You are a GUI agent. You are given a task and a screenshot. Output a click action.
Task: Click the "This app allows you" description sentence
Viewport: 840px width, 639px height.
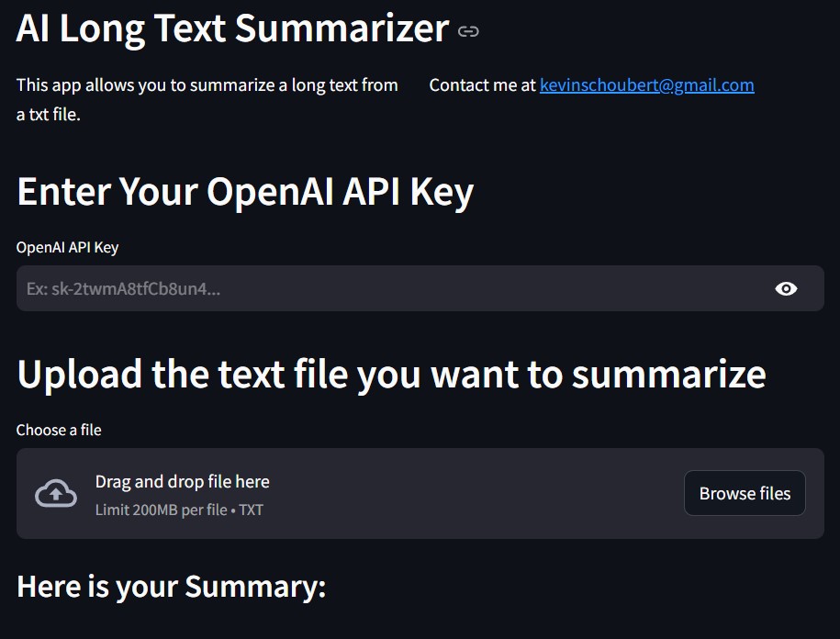point(207,85)
